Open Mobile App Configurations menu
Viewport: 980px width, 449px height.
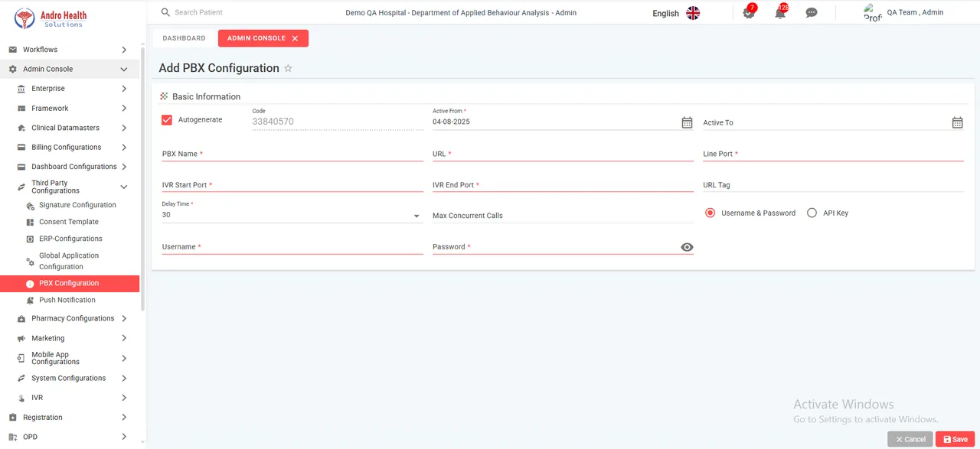[x=70, y=358]
